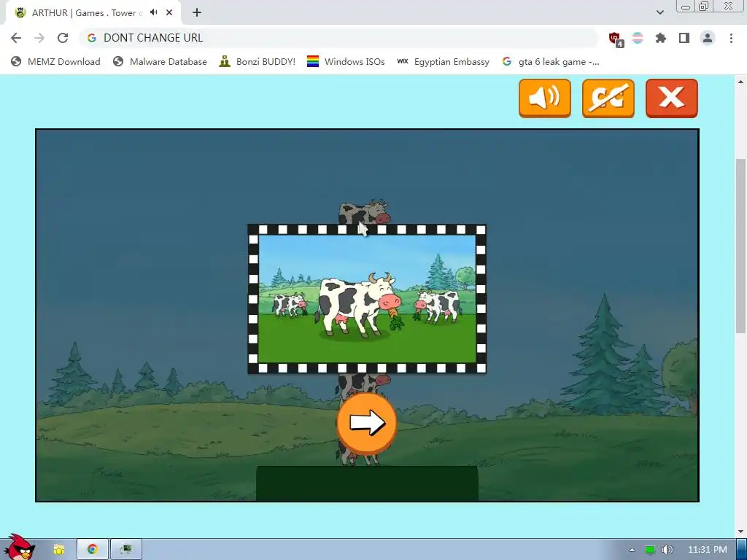Mute the tab via its audio icon
Screen dimensions: 747x560
point(153,13)
